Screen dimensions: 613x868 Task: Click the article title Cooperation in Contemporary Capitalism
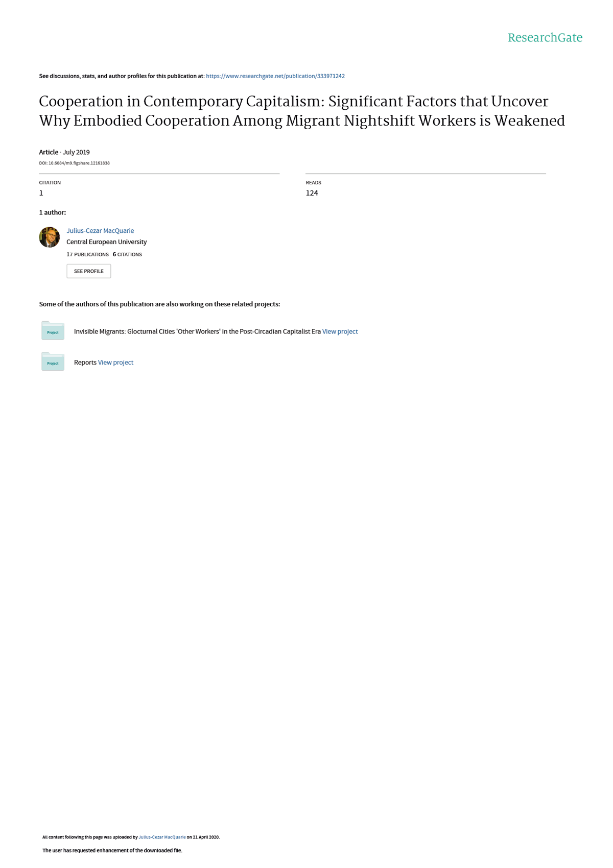(302, 111)
